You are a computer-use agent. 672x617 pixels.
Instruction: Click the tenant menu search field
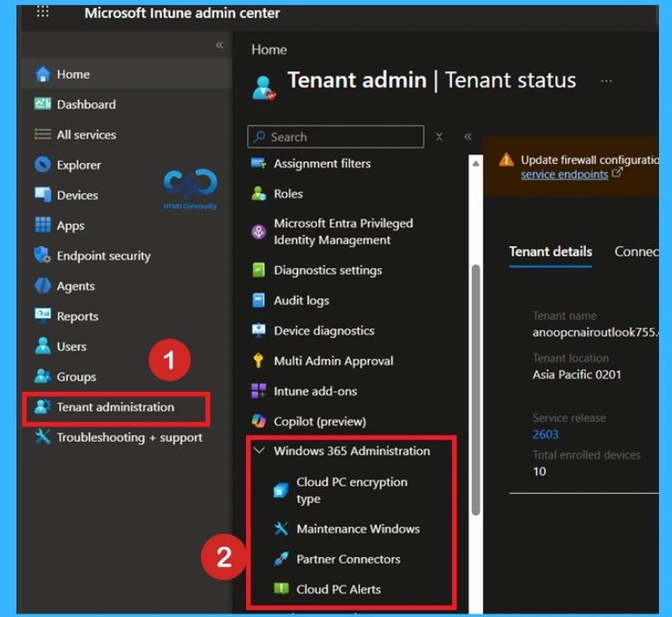point(336,137)
